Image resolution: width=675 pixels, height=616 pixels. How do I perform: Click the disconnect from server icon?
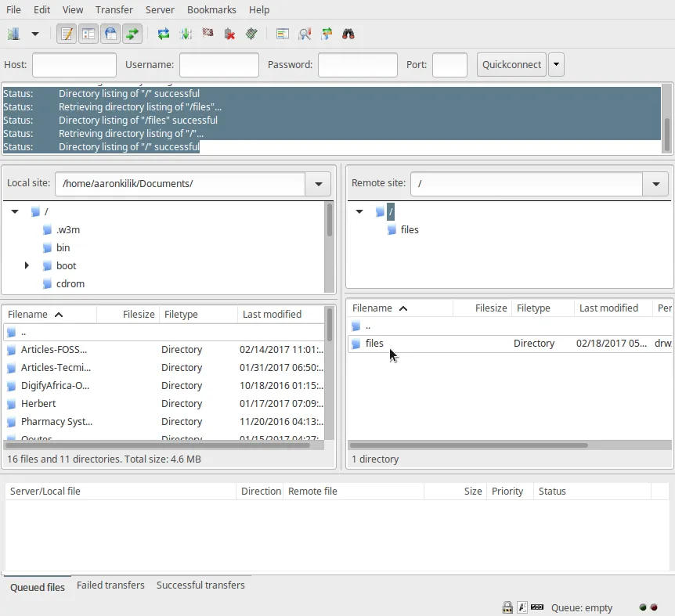pyautogui.click(x=229, y=34)
